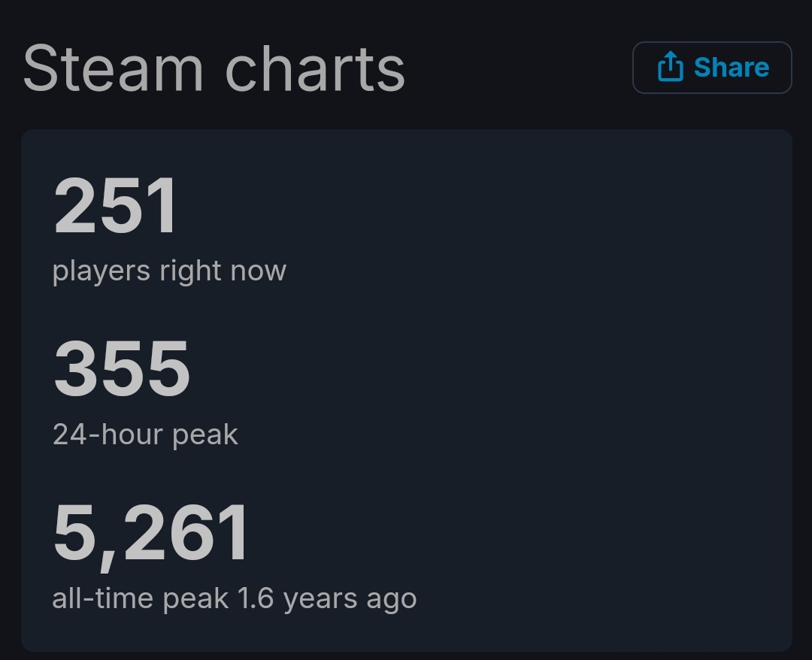
Task: Click the "all-time peak 1.6 years ago" caption
Action: (x=234, y=598)
